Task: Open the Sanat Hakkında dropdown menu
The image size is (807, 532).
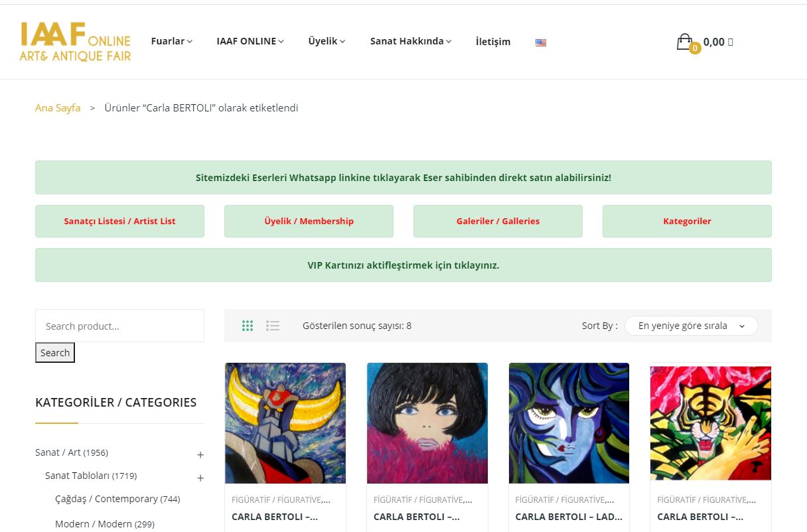Action: point(411,41)
